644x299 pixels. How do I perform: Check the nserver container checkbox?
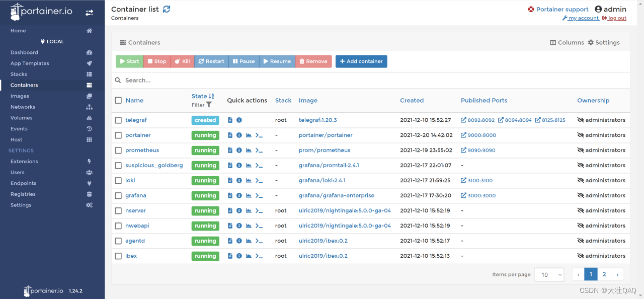click(x=118, y=211)
